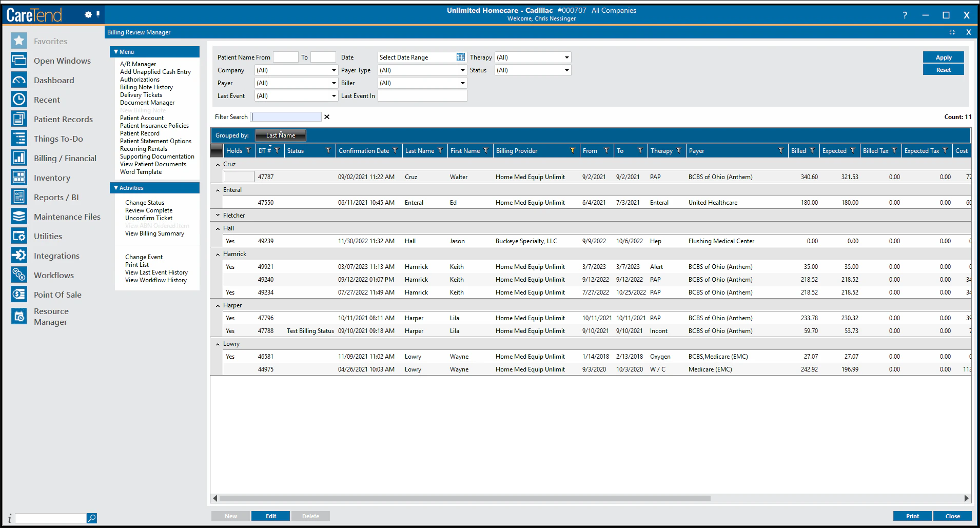Click the settings gear in the title bar
The width and height of the screenshot is (980, 528).
87,14
